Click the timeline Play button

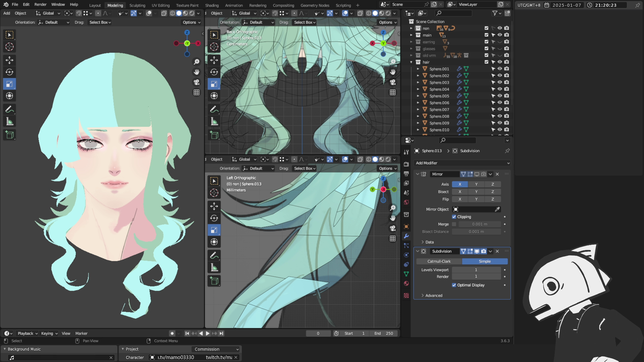(208, 334)
